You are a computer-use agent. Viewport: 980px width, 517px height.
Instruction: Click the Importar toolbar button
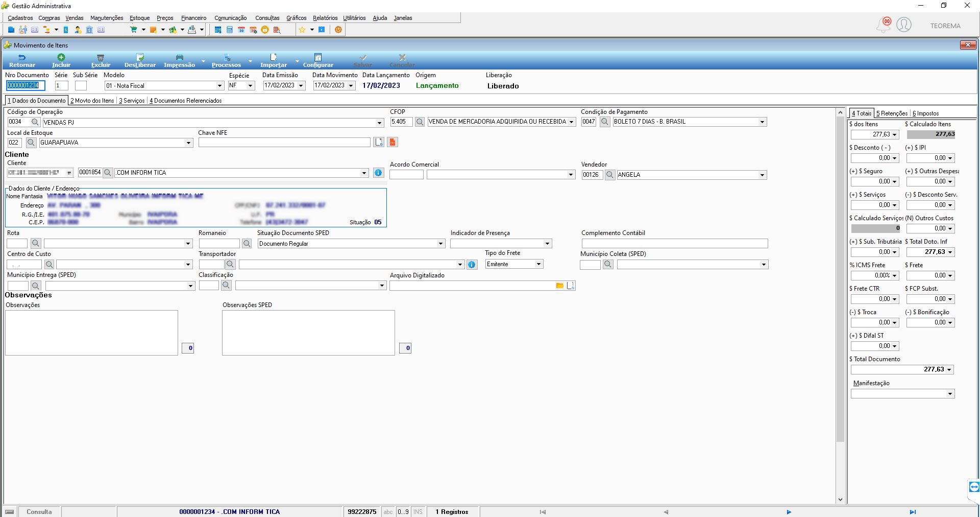tap(274, 61)
